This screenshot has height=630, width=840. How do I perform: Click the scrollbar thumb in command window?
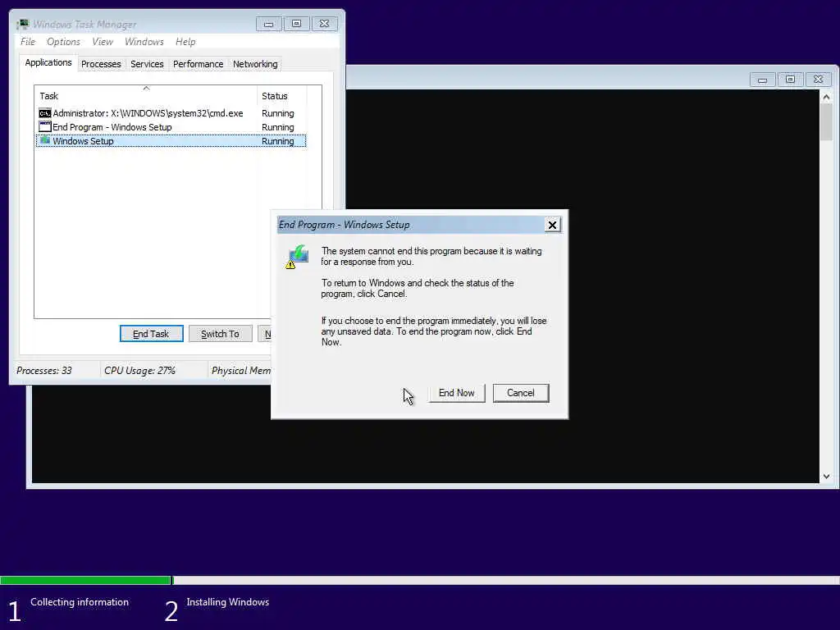point(826,123)
